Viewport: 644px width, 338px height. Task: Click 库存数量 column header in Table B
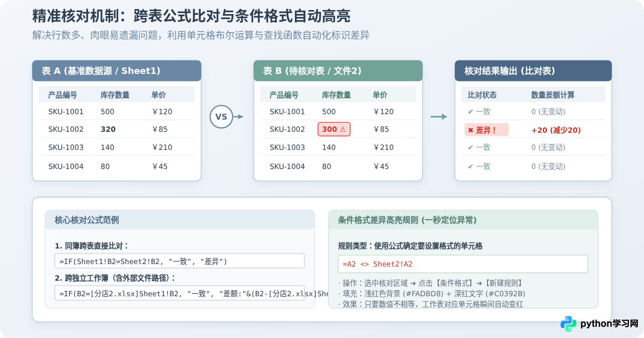point(336,95)
